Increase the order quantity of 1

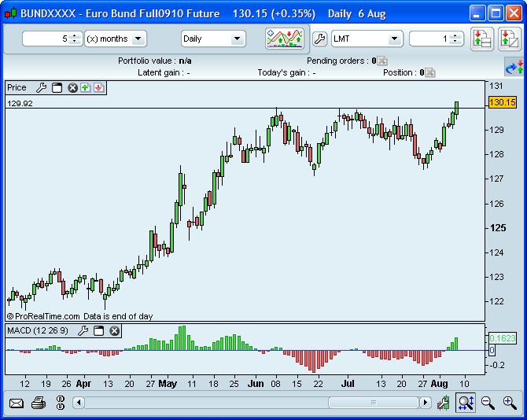[455, 35]
